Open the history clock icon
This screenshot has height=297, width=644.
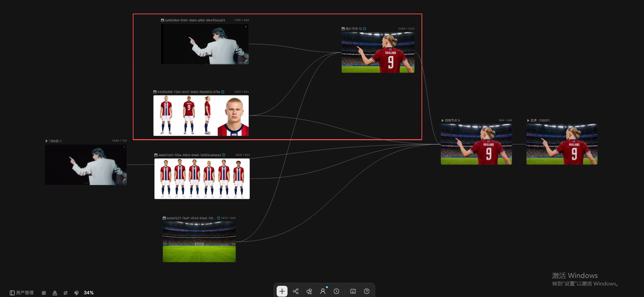(x=336, y=291)
